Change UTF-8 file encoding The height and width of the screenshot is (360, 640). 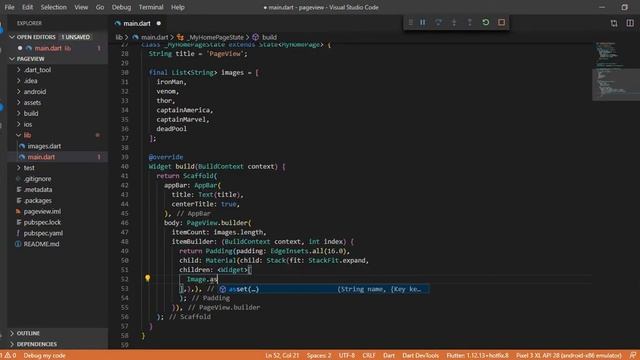coord(347,356)
